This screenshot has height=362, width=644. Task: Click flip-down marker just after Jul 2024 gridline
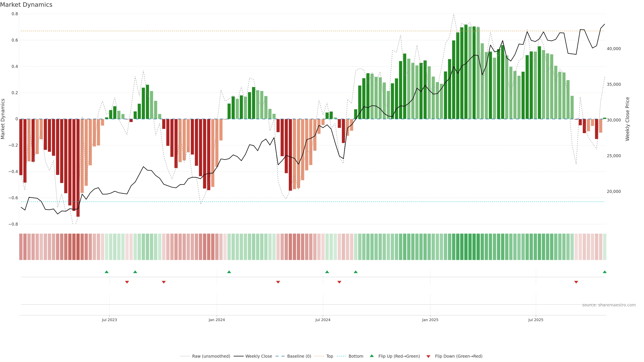coord(339,282)
